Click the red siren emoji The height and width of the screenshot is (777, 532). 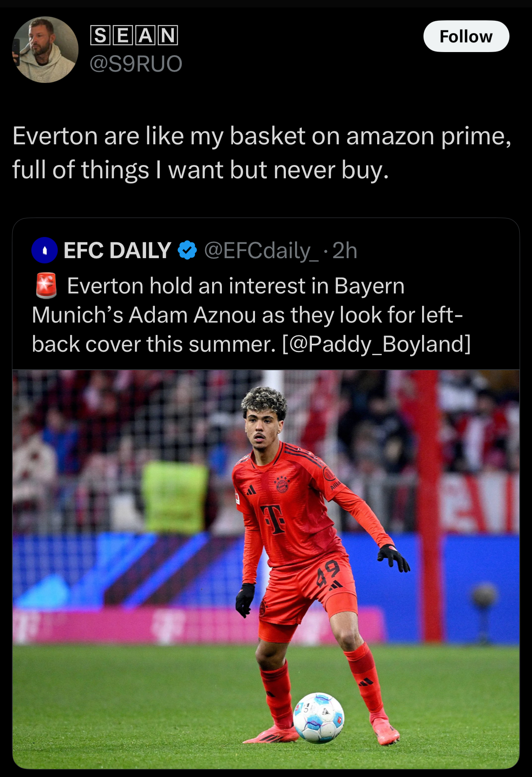[46, 285]
